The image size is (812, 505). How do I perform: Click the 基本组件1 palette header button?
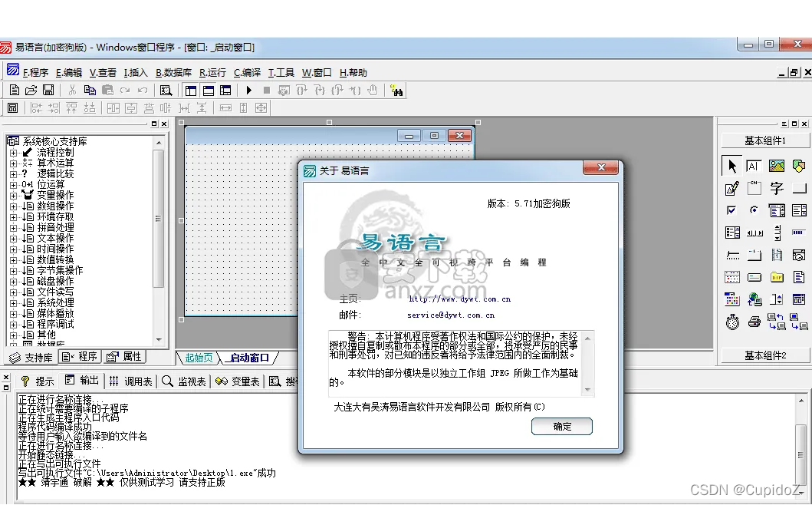click(765, 140)
